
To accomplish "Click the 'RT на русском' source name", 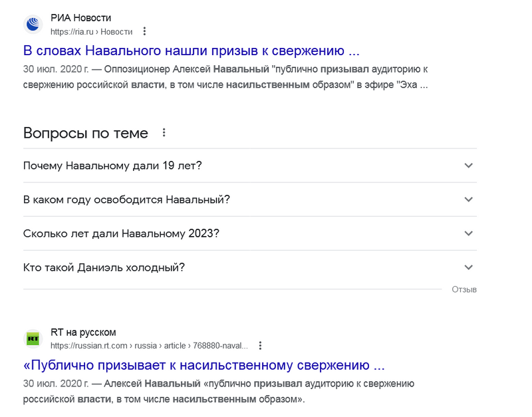I will point(83,332).
